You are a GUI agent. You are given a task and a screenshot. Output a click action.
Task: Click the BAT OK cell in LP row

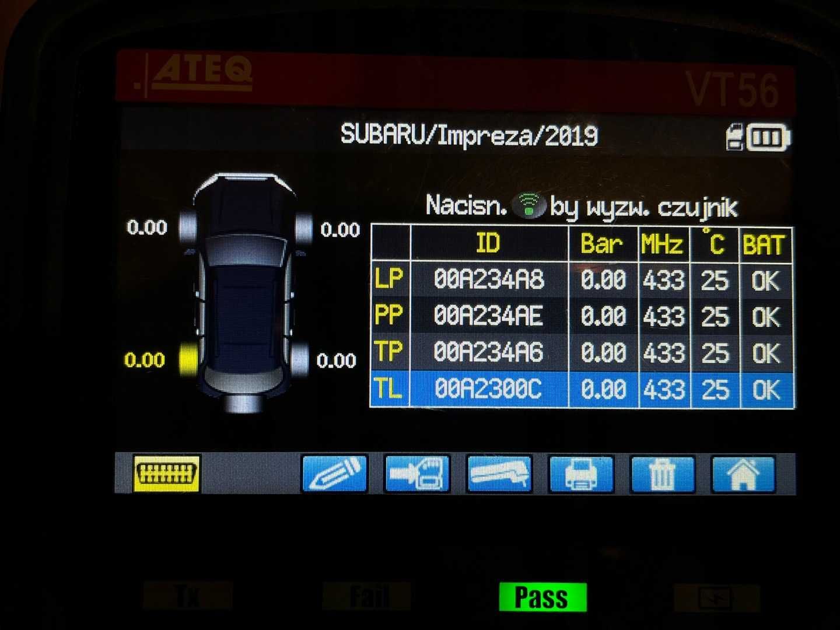pos(766,281)
